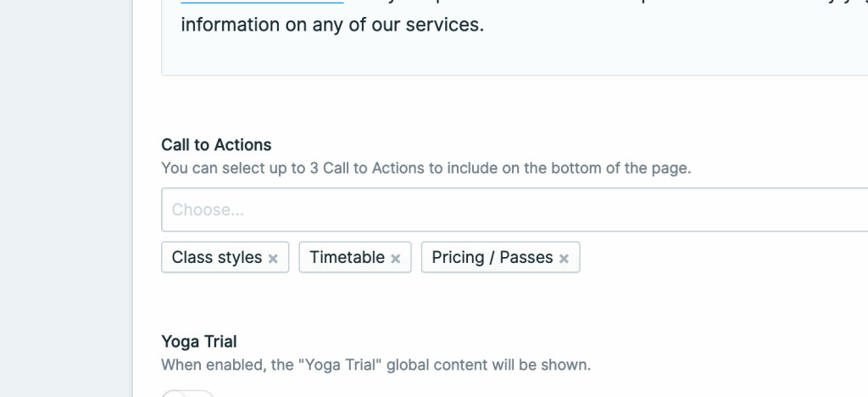Click the blank area below the content text box
This screenshot has width=868, height=397.
click(x=509, y=106)
